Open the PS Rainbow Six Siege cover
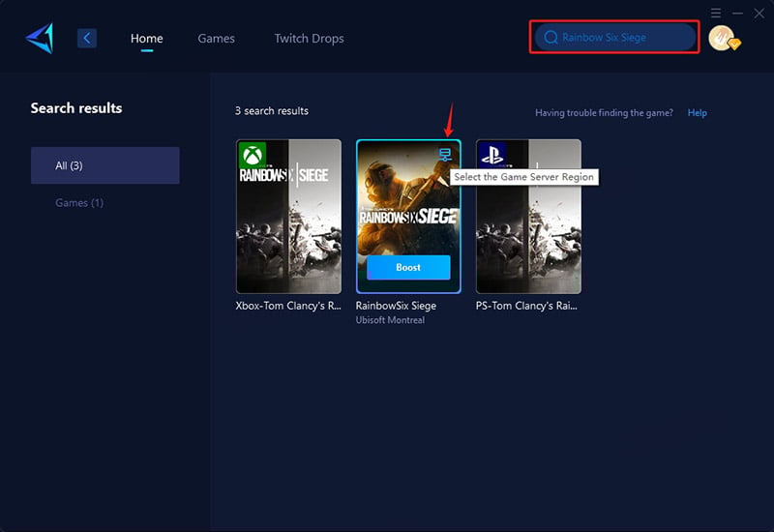Viewport: 774px width, 532px height. [528, 217]
